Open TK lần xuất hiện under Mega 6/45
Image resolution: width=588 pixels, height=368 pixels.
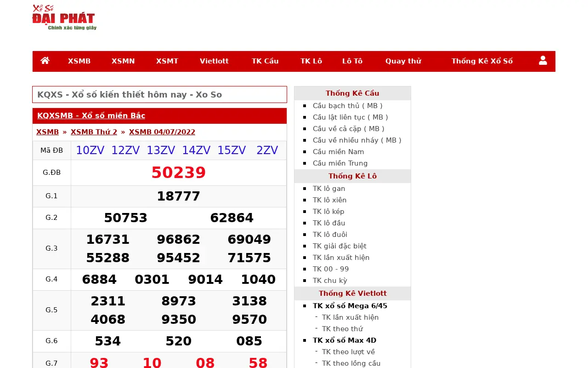tap(351, 317)
